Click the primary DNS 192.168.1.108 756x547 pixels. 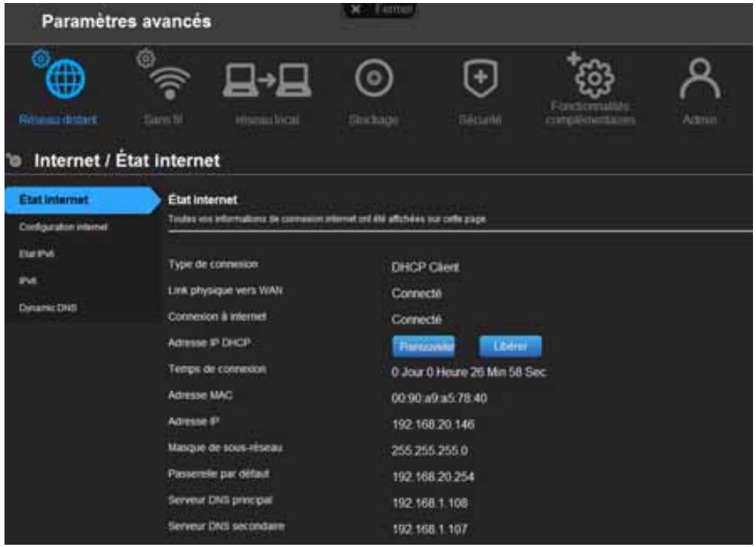click(430, 503)
